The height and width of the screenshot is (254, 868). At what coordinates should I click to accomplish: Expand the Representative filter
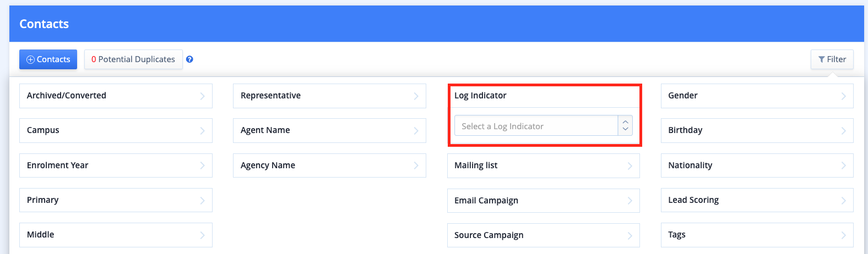click(x=329, y=96)
